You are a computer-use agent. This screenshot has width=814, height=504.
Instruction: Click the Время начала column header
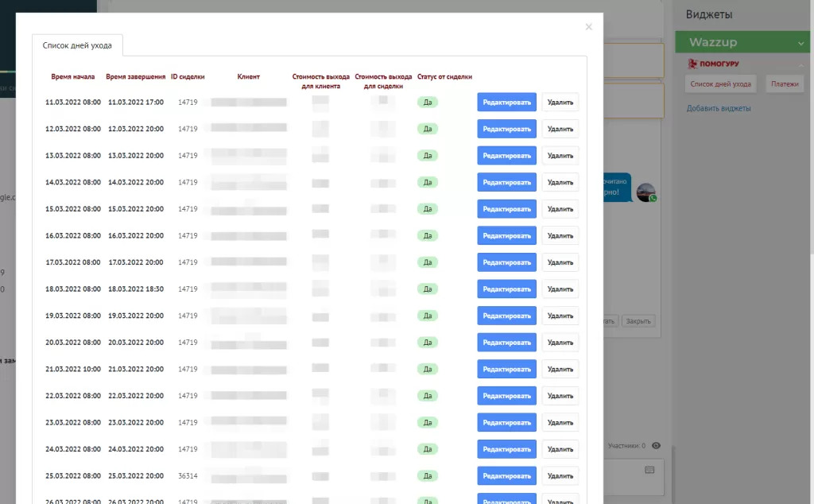pos(72,77)
